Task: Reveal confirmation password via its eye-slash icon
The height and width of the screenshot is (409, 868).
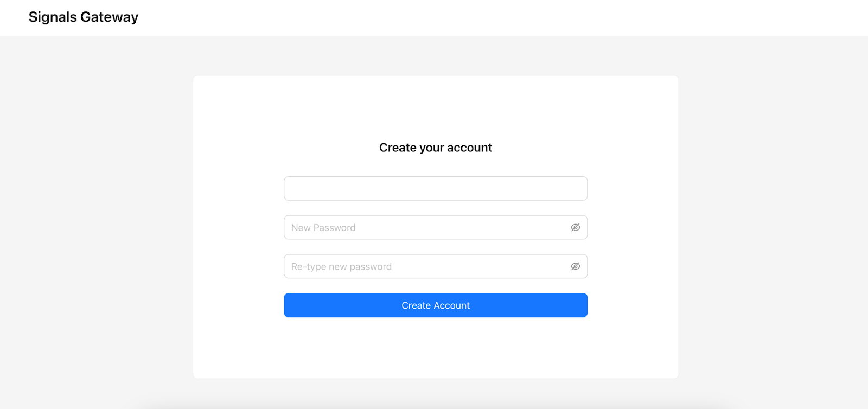Action: (576, 266)
